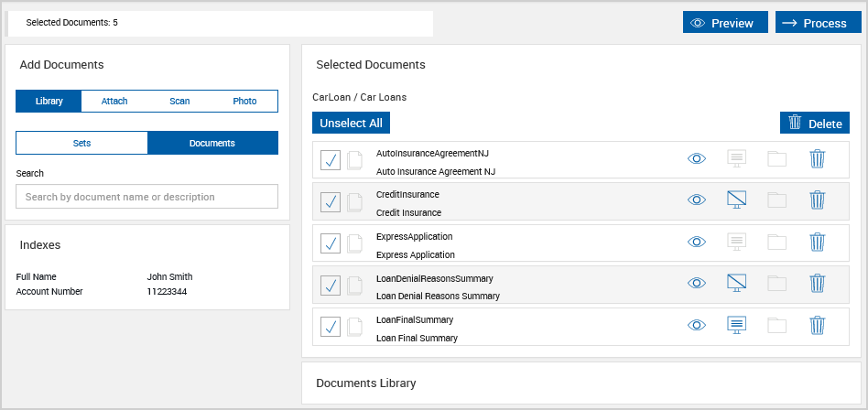Uncheck the LoanFinalSummary checkbox
Viewport: 868px width, 410px height.
click(x=331, y=327)
